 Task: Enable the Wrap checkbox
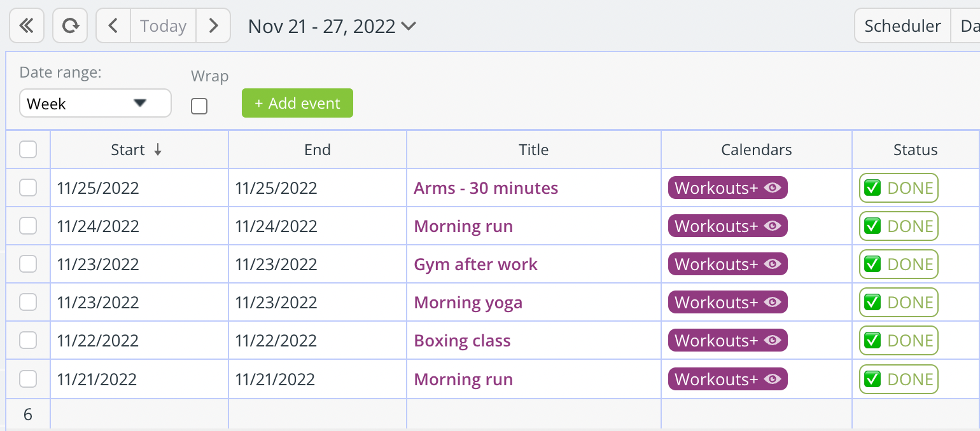tap(199, 106)
